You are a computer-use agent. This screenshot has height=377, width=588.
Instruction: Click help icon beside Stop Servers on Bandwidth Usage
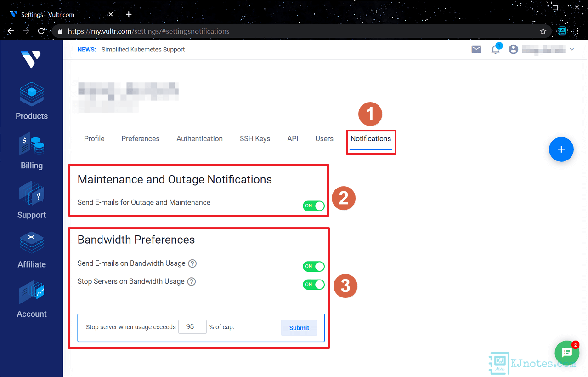[x=192, y=281]
